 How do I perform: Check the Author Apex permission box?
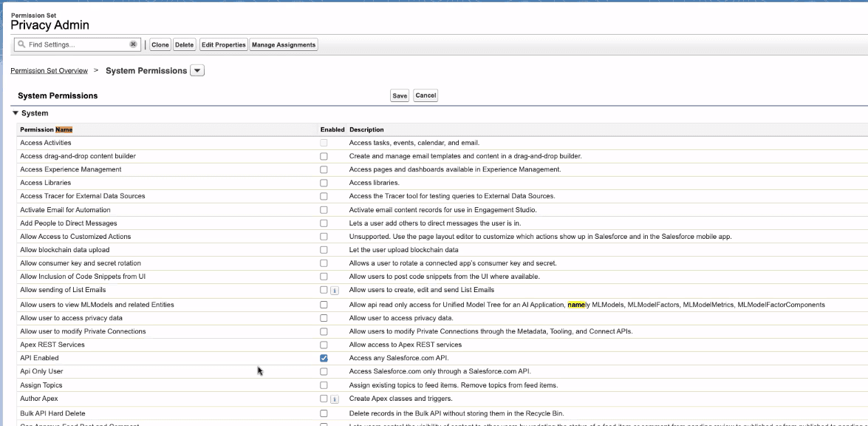(323, 399)
